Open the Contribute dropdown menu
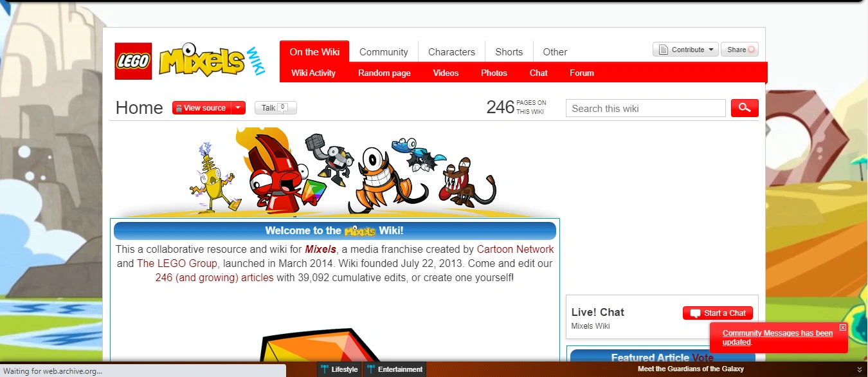This screenshot has width=868, height=377. click(x=685, y=50)
